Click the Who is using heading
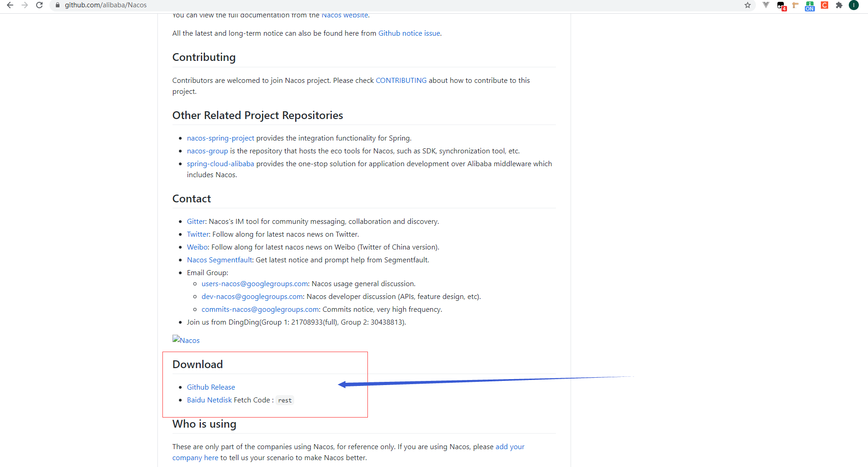 point(205,424)
